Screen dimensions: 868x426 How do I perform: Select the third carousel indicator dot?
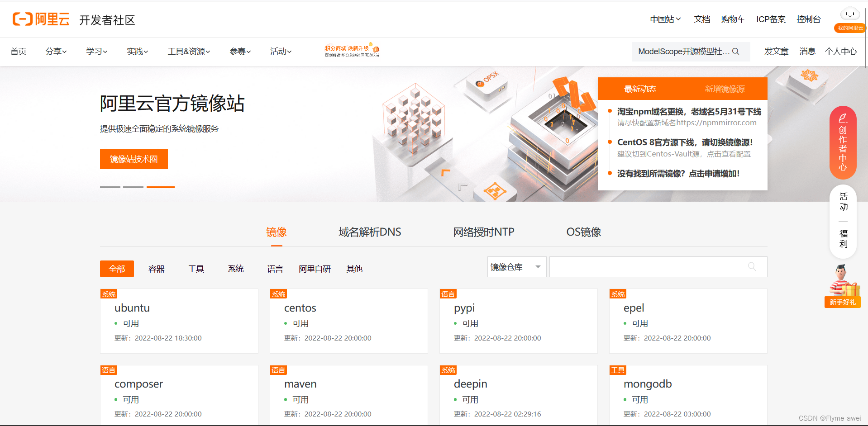coord(160,187)
